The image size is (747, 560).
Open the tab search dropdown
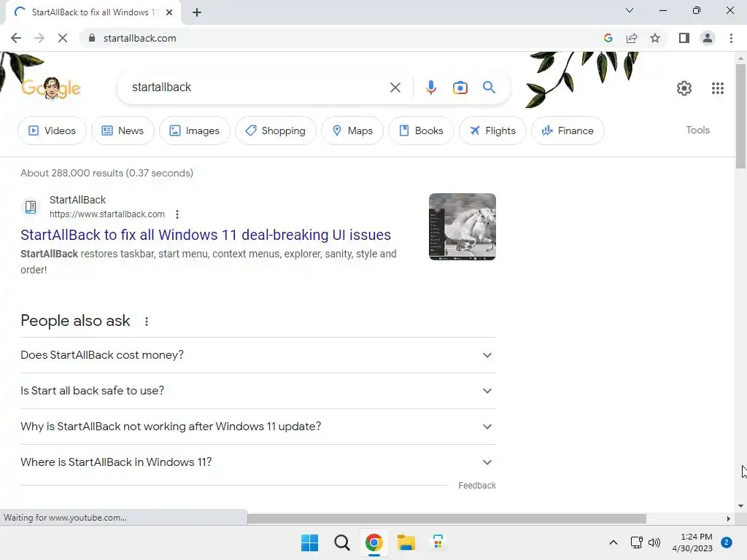(x=630, y=10)
